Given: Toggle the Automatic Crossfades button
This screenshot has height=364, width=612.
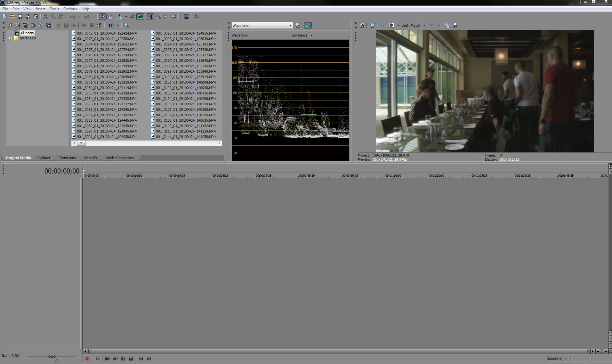Looking at the screenshot, I should (110, 17).
